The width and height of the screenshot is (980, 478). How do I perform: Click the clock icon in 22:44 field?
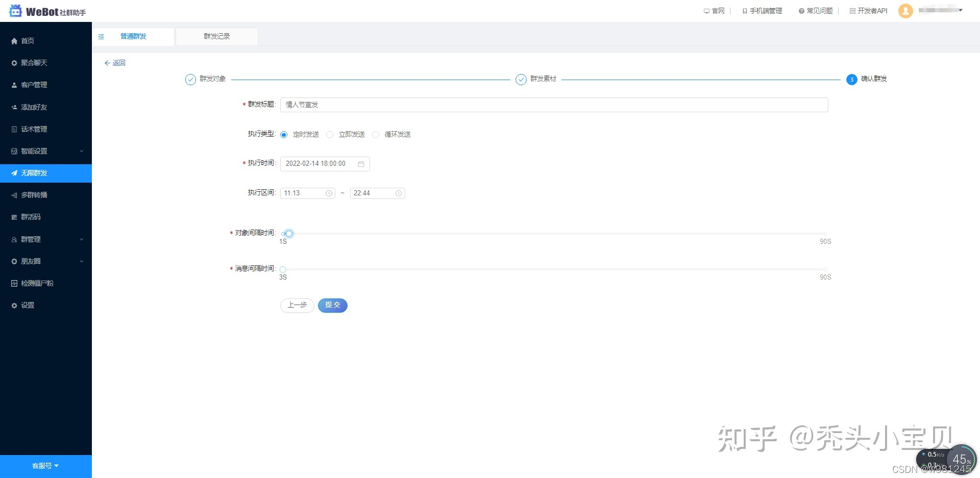tap(399, 193)
